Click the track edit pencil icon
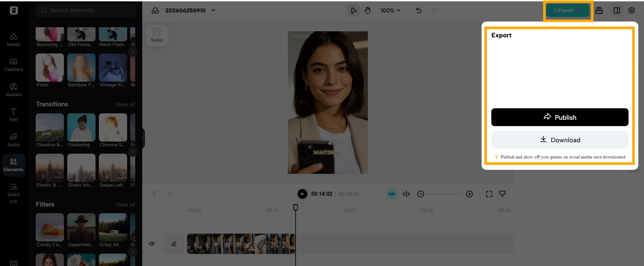 tap(174, 244)
